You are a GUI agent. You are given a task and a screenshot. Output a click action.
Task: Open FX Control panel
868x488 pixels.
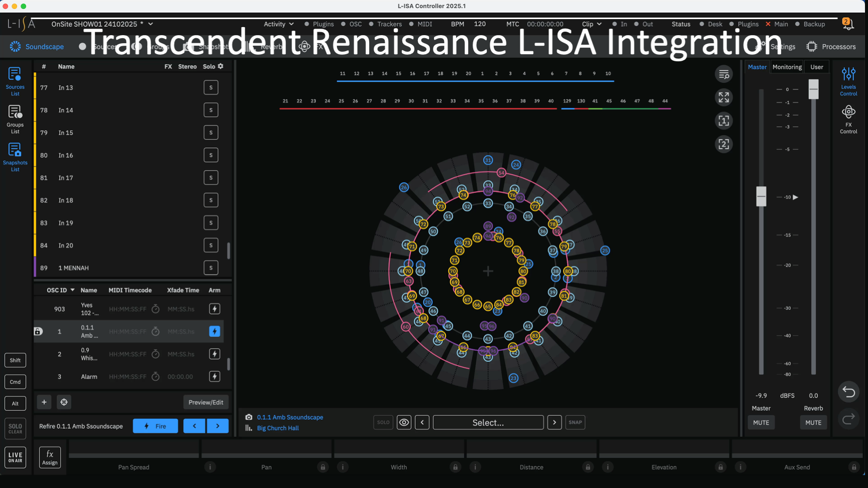(x=848, y=119)
